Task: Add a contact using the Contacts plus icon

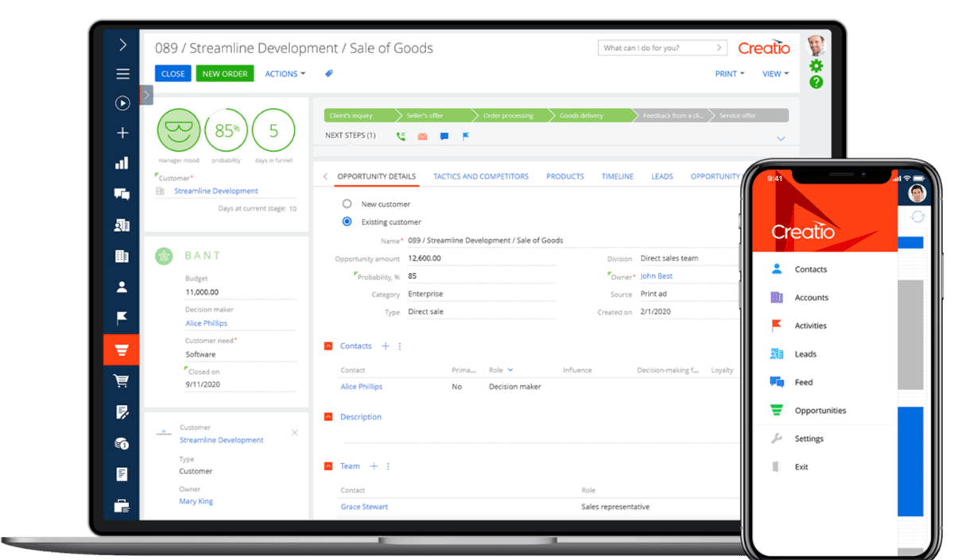Action: (386, 346)
